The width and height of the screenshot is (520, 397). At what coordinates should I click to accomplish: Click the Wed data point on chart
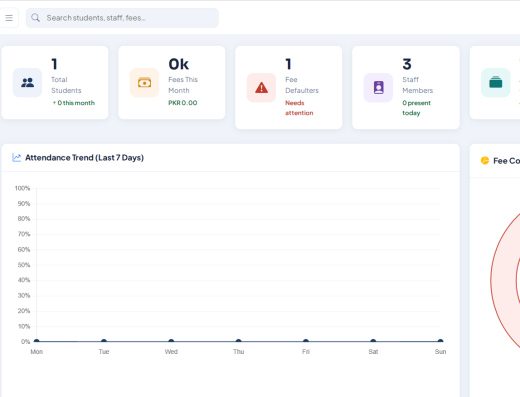click(x=171, y=341)
